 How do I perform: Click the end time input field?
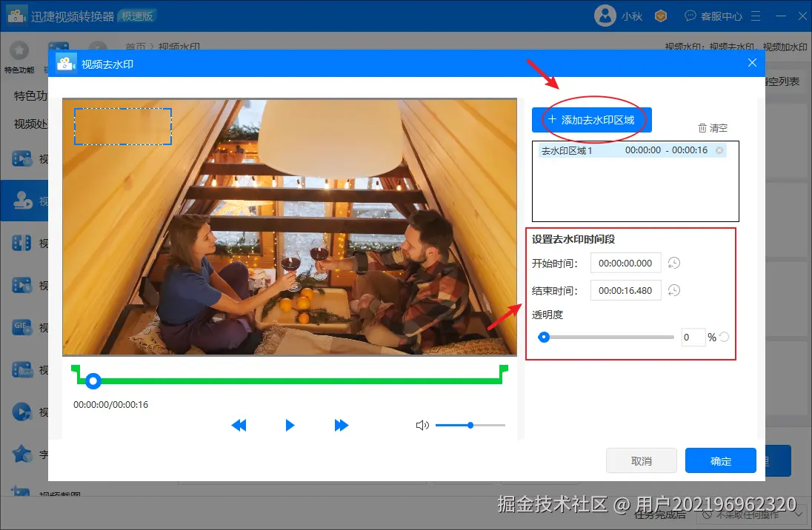tap(625, 290)
